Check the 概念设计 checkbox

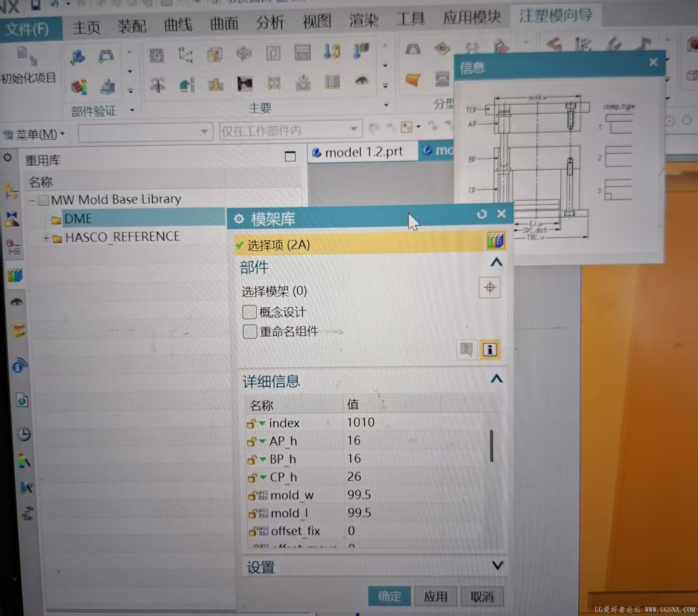point(250,312)
